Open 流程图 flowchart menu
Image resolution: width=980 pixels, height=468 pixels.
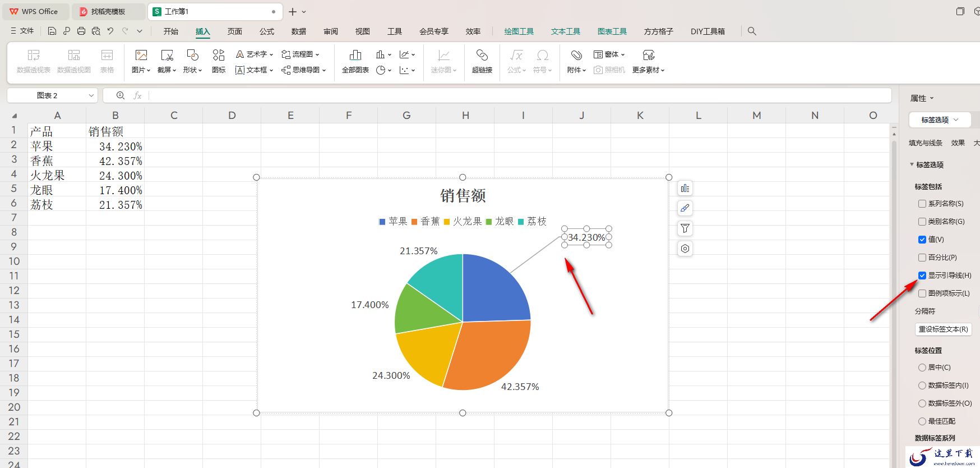coord(300,54)
